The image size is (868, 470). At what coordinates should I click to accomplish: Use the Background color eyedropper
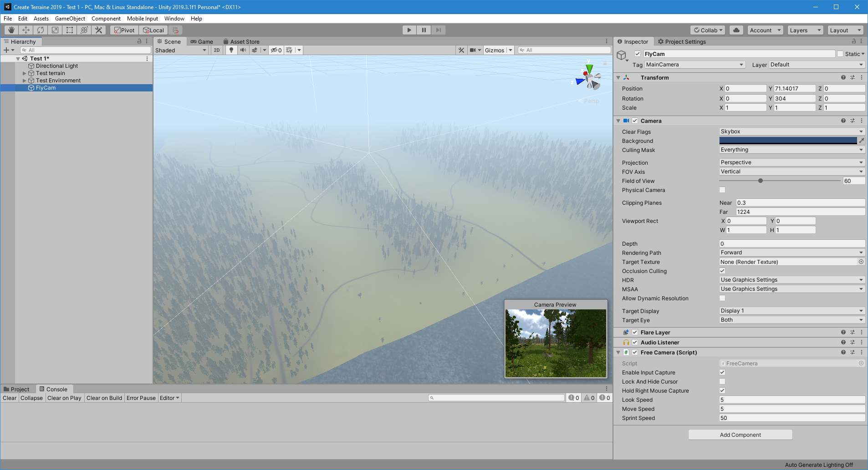(x=862, y=141)
